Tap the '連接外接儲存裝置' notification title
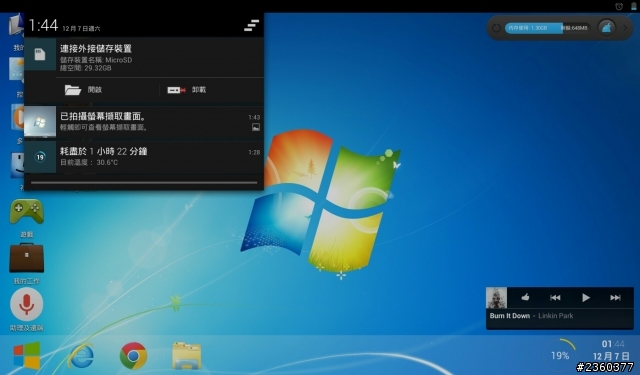The height and width of the screenshot is (375, 640). [96, 49]
